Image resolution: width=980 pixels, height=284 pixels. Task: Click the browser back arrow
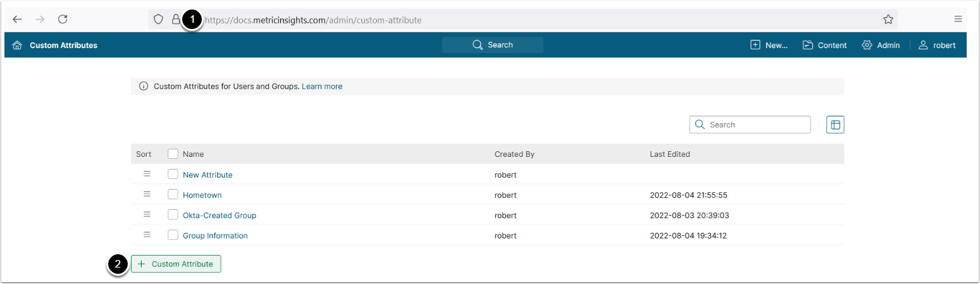click(17, 20)
